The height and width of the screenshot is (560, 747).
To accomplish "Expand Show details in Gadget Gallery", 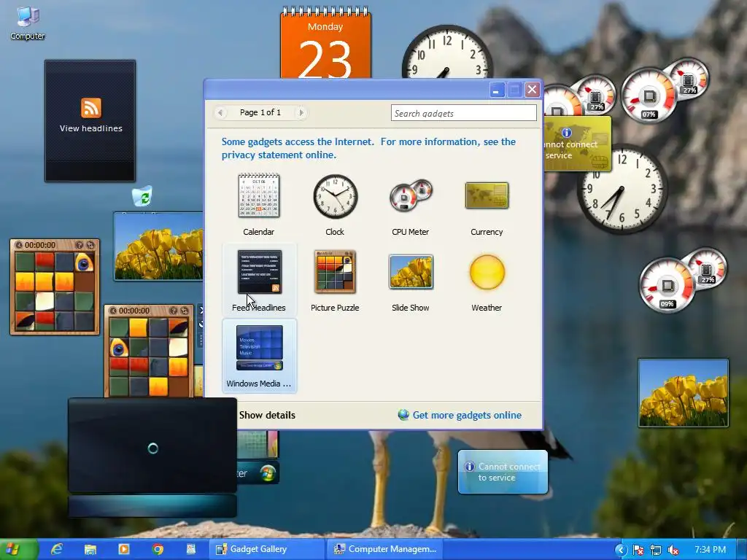I will (267, 415).
